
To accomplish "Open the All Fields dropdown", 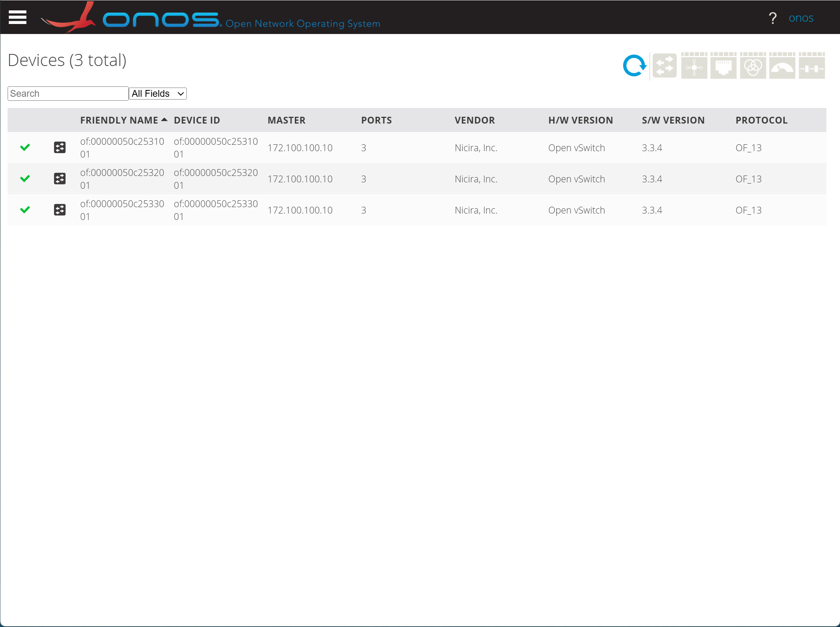I will tap(158, 93).
